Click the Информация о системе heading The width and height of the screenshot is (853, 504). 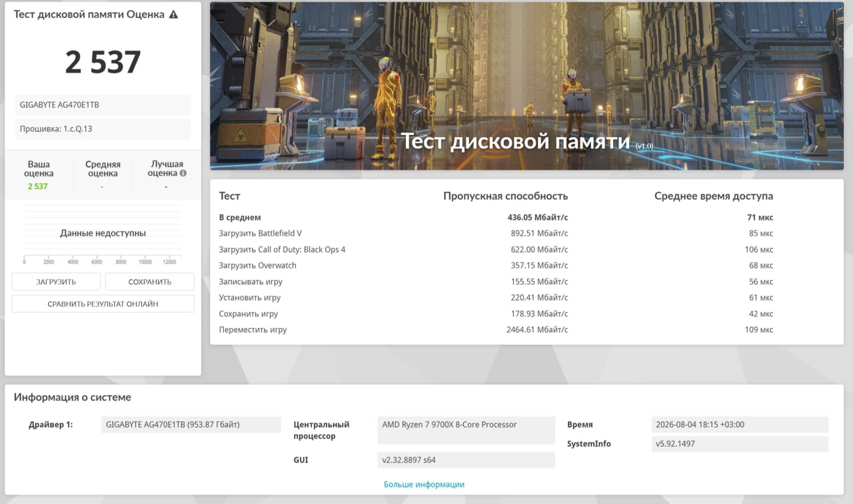pyautogui.click(x=73, y=397)
